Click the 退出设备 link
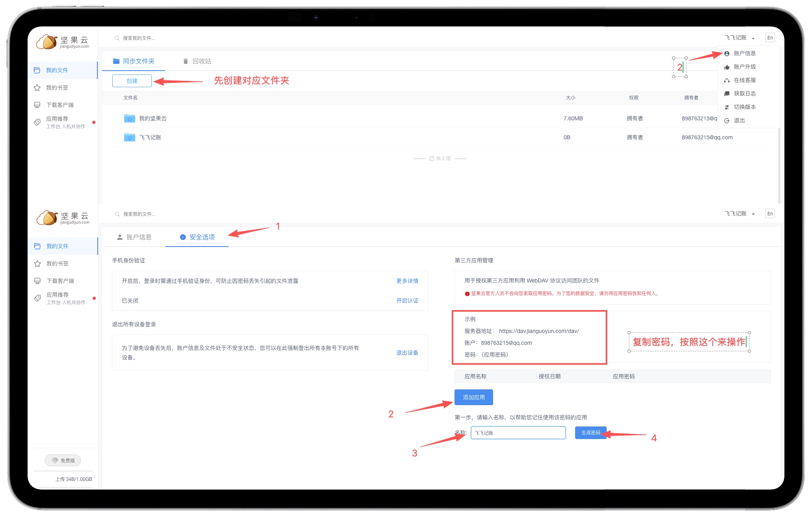Viewport: 812px width, 516px height. pyautogui.click(x=407, y=353)
